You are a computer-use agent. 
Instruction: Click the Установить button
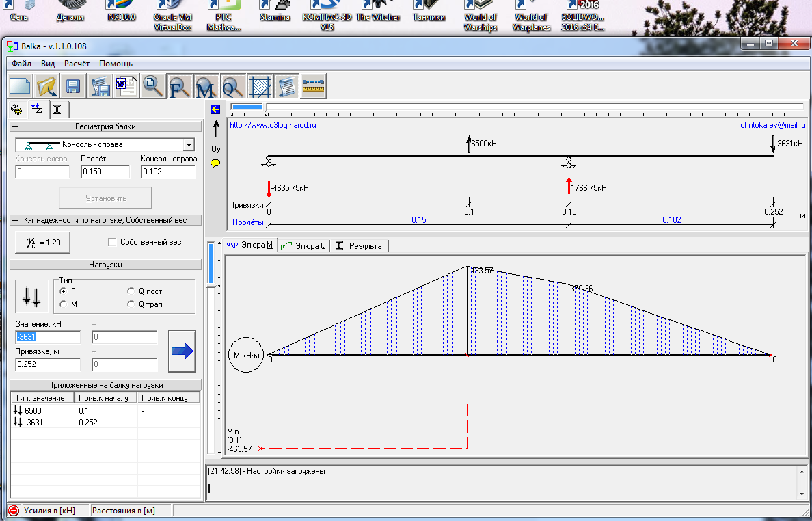(x=106, y=198)
